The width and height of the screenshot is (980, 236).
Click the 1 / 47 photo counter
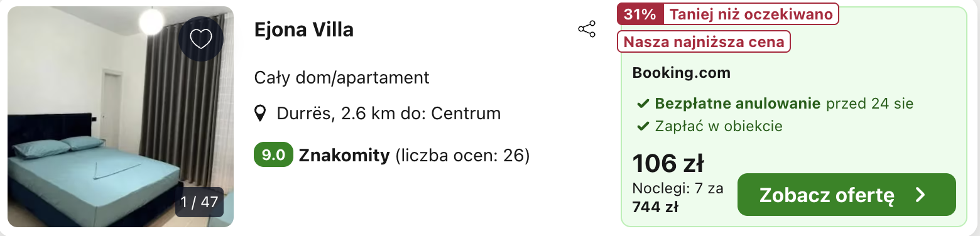[x=199, y=202]
